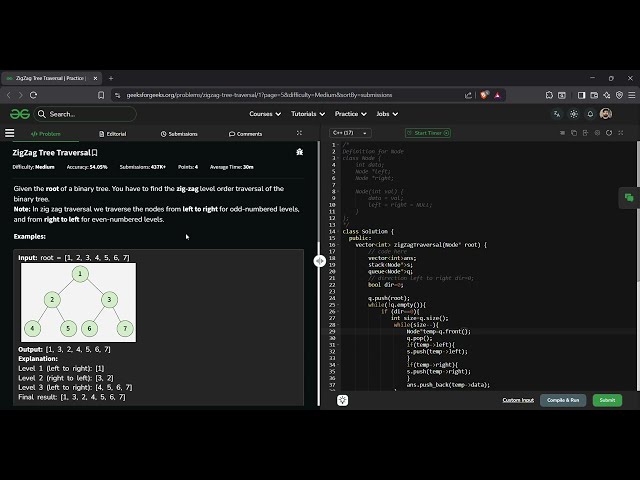Click the browser address bar URL
The image size is (640, 480).
[259, 95]
